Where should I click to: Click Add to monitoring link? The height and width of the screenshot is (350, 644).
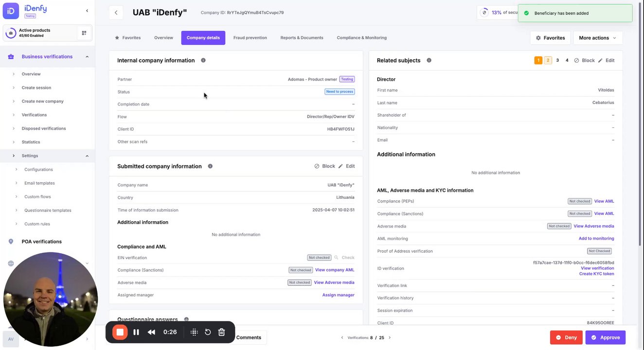coord(596,239)
